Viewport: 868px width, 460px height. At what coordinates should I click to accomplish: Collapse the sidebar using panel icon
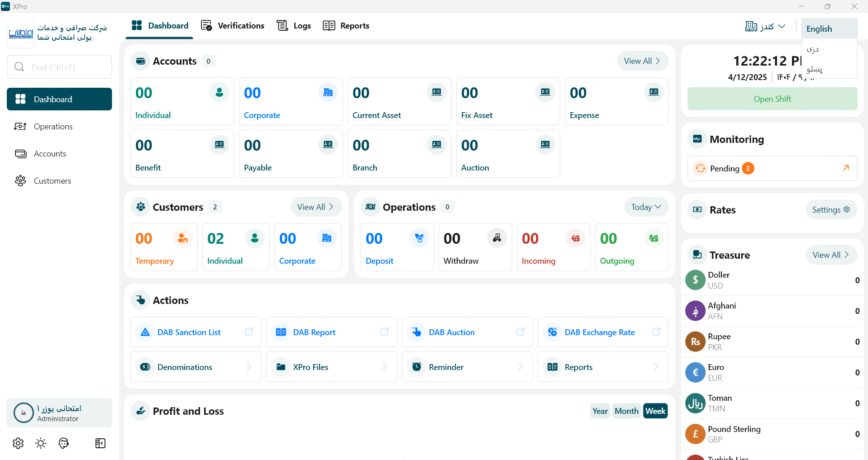pos(100,443)
